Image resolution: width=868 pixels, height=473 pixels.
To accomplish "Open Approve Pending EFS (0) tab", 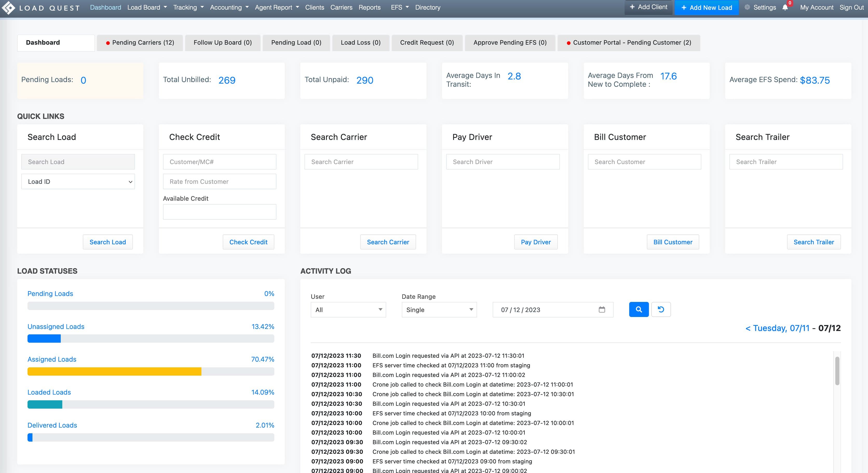I will [x=510, y=43].
